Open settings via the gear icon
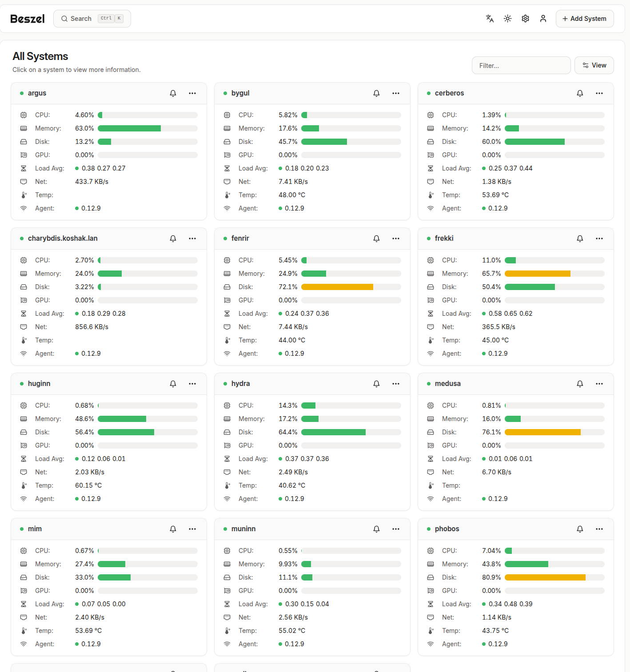This screenshot has height=672, width=630. [525, 19]
